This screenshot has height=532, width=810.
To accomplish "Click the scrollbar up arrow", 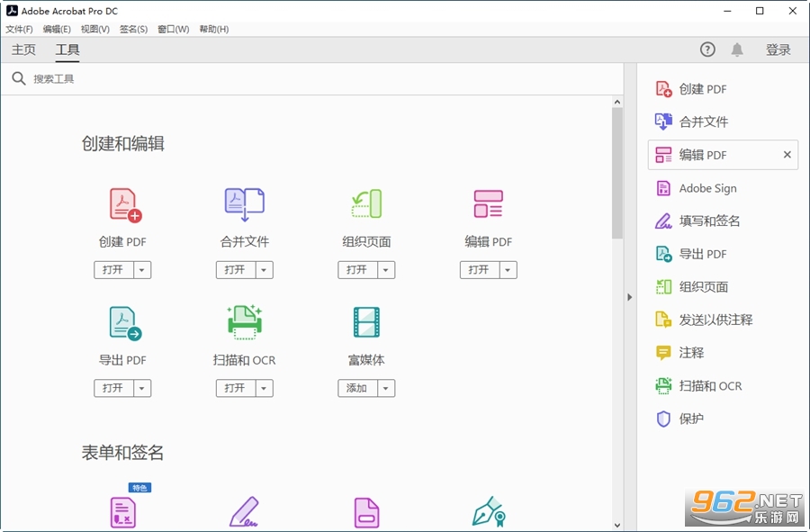I will pyautogui.click(x=617, y=103).
